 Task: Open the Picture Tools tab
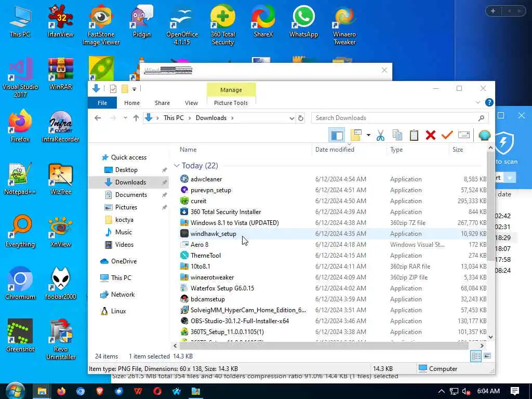point(231,103)
